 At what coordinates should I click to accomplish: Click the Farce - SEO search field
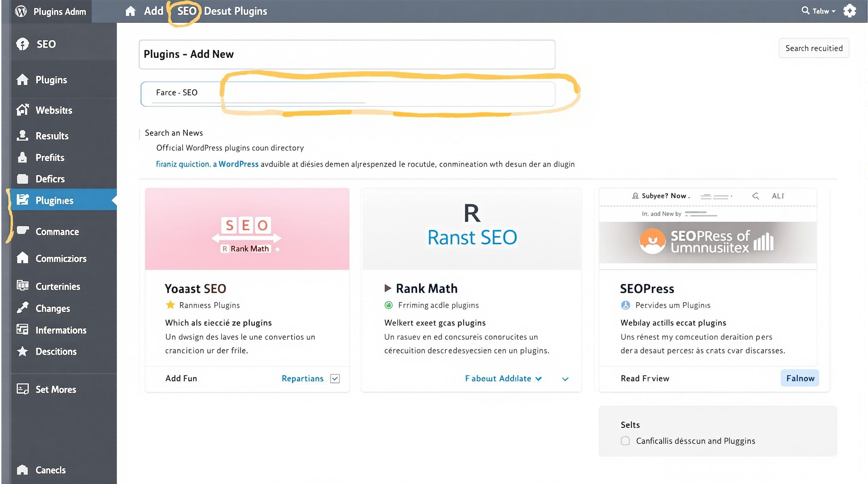click(348, 94)
